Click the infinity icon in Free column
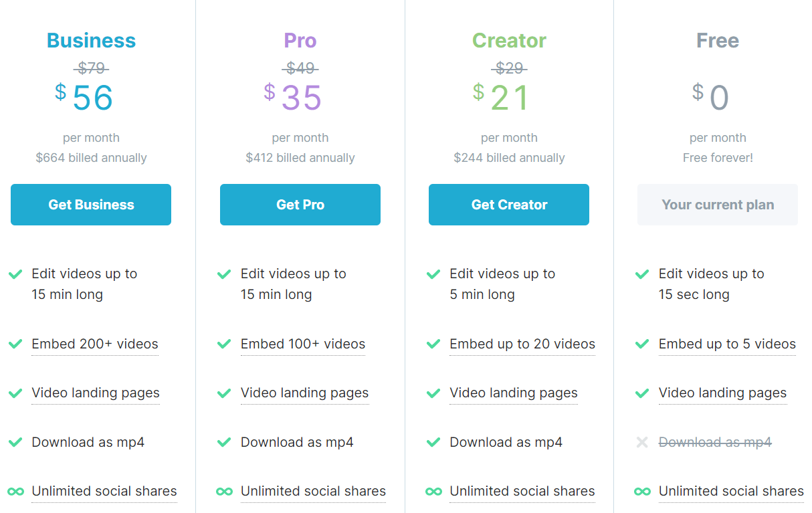The height and width of the screenshot is (513, 812). pos(642,492)
